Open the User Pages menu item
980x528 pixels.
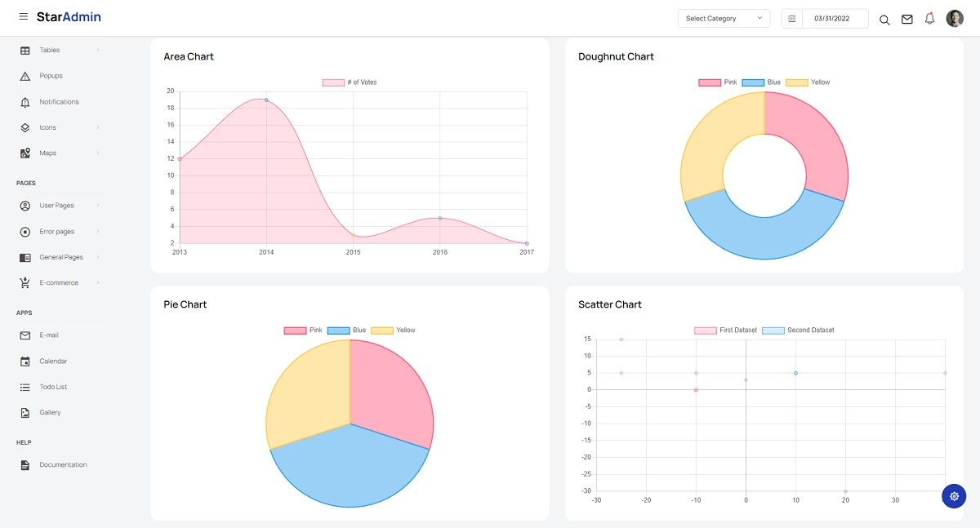(x=56, y=205)
